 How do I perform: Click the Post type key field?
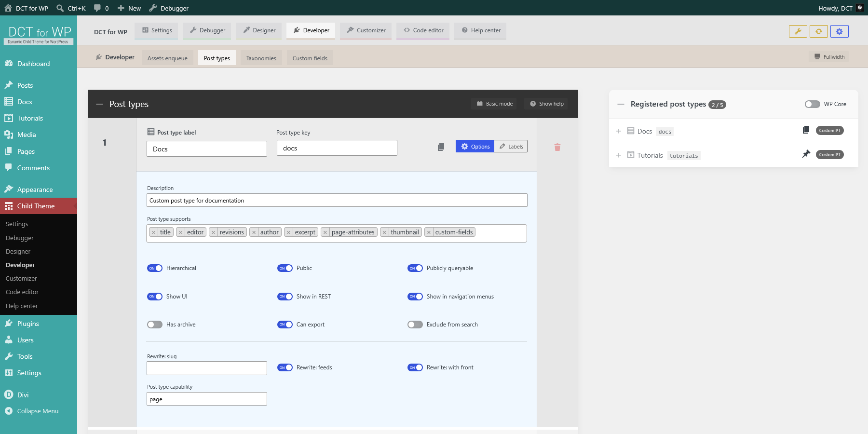point(337,148)
